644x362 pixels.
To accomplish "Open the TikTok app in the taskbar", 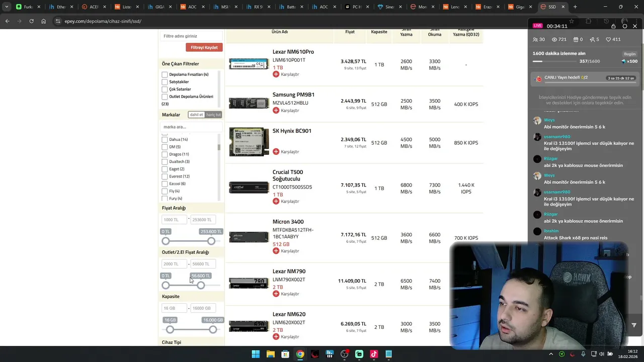I will click(374, 354).
